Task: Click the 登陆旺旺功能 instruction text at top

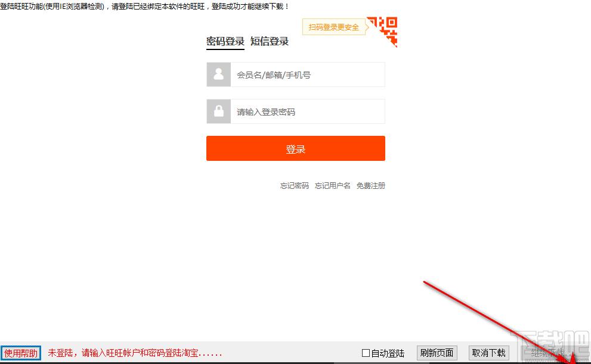Action: pyautogui.click(x=145, y=6)
